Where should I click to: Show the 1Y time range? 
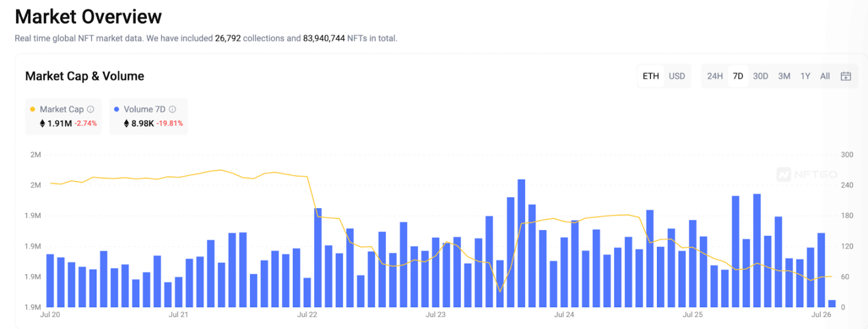tap(805, 76)
